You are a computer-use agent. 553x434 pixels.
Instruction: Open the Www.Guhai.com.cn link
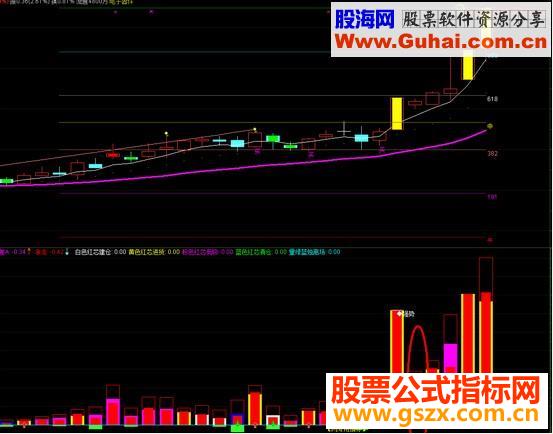440,42
